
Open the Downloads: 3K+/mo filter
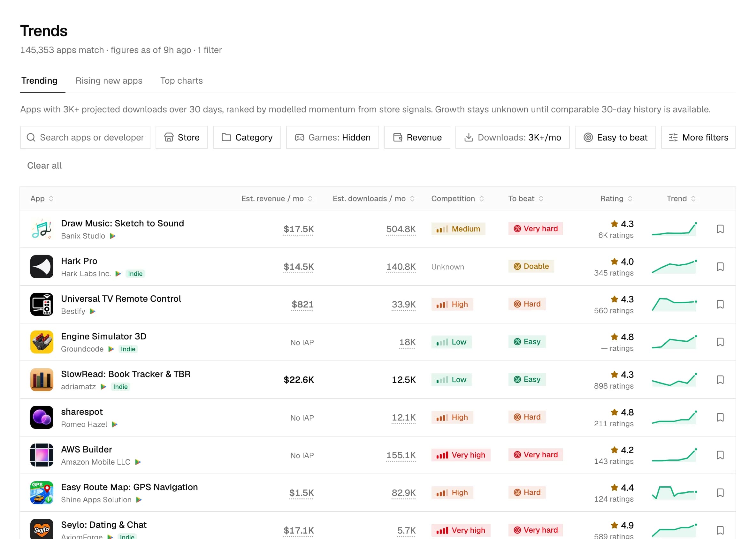point(512,137)
